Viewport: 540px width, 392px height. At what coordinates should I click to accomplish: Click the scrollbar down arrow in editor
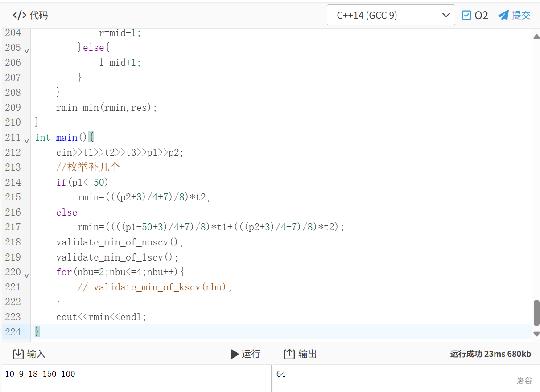point(536,334)
